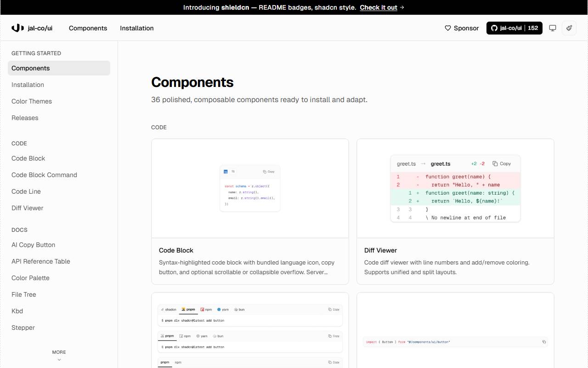The width and height of the screenshot is (588, 368).
Task: Open Color Palette in the sidebar
Action: (59, 278)
